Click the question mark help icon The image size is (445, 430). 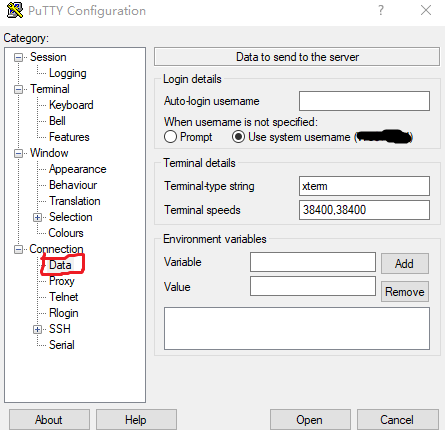click(381, 10)
